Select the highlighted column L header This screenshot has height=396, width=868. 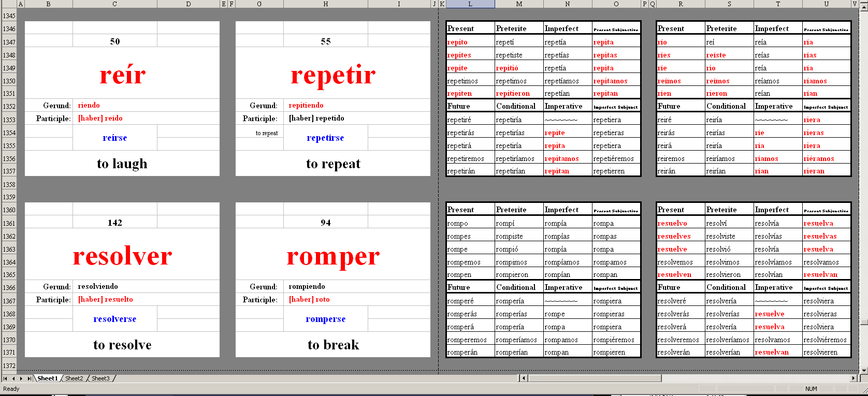(x=470, y=4)
